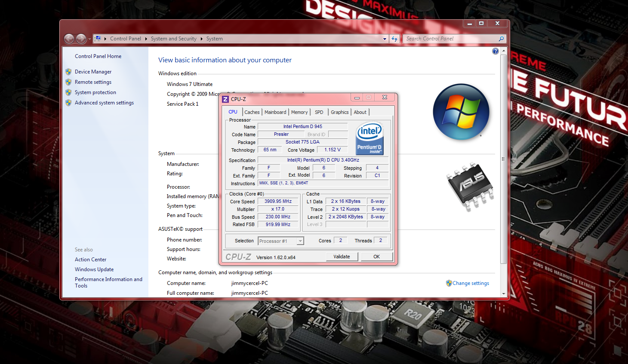Screen dimensions: 628x364
Task: Click the search magnifier icon
Action: click(501, 39)
